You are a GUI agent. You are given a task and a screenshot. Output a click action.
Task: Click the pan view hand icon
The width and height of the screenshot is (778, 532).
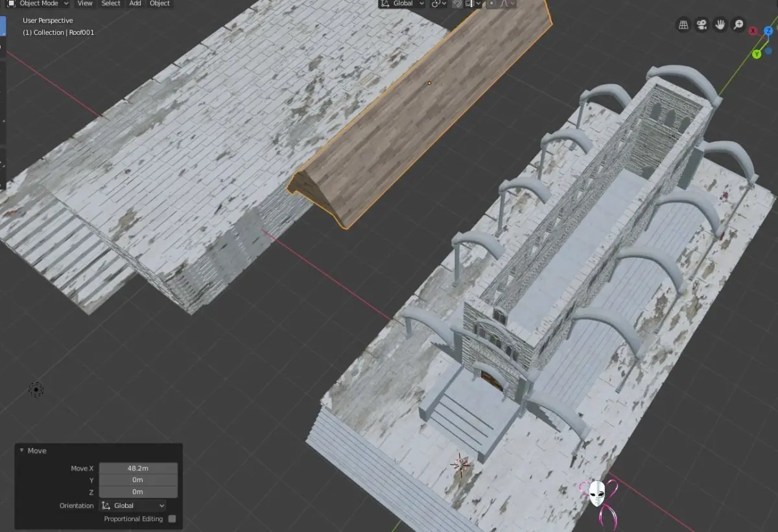(720, 25)
